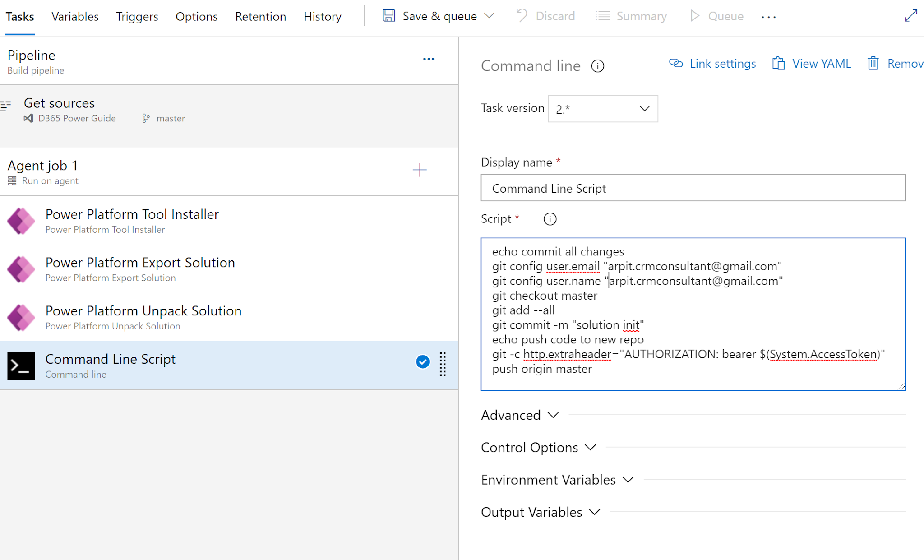Image resolution: width=924 pixels, height=560 pixels.
Task: Switch to the Variables tab
Action: [75, 16]
